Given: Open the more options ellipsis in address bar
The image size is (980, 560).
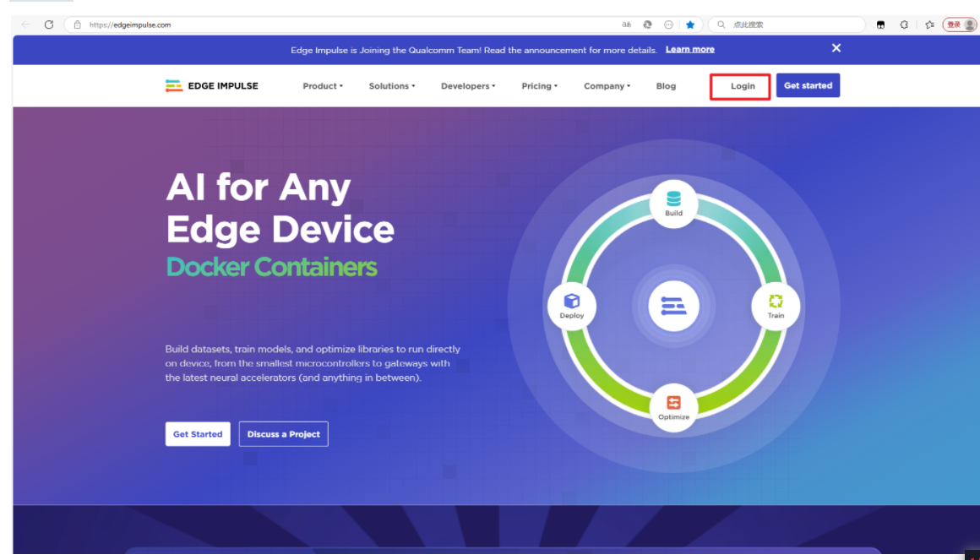Looking at the screenshot, I should (669, 25).
